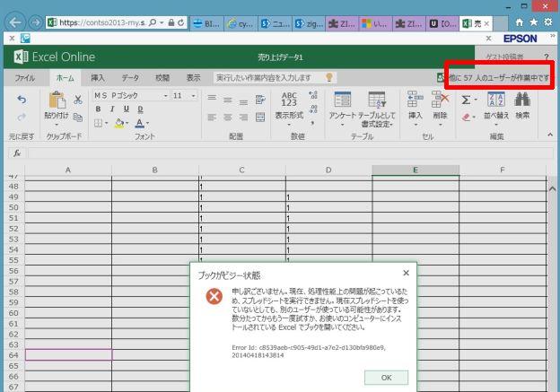The image size is (560, 392).
Task: Click the Copy icon
Action: pyautogui.click(x=78, y=118)
